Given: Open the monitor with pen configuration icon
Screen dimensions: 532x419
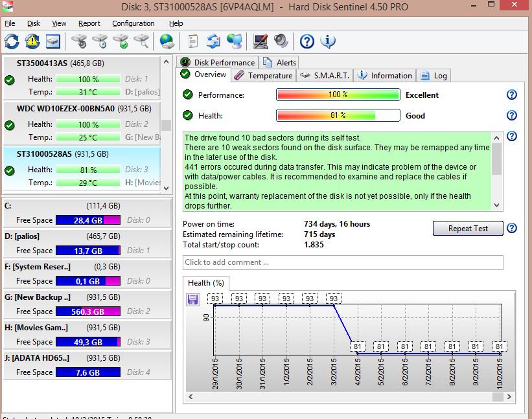Looking at the screenshot, I should (x=260, y=41).
